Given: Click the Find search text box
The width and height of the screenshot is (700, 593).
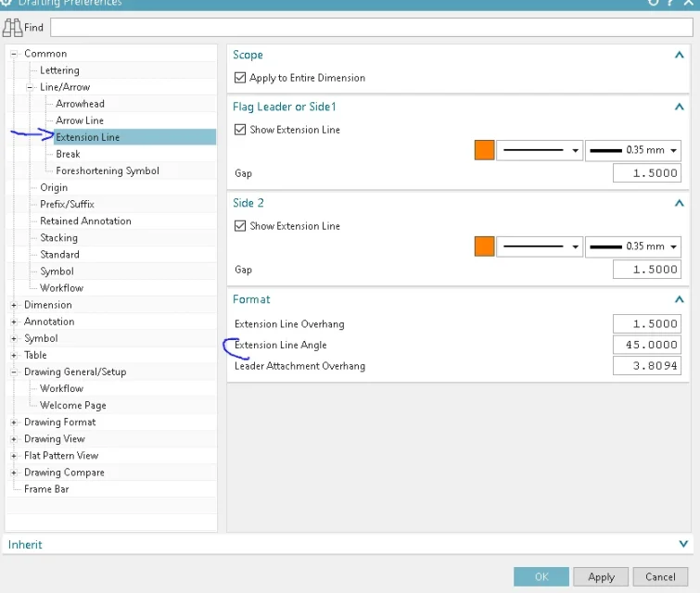Looking at the screenshot, I should click(x=371, y=28).
